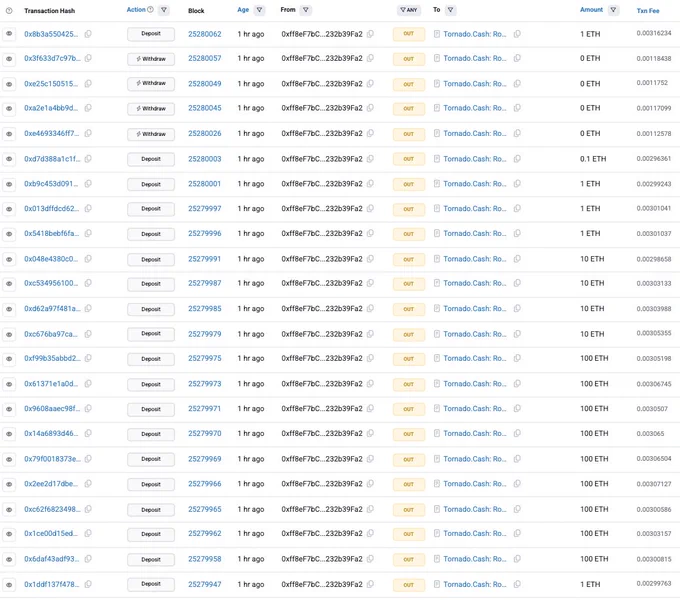Click the Action column info icon
This screenshot has height=600, width=680.
pos(150,10)
